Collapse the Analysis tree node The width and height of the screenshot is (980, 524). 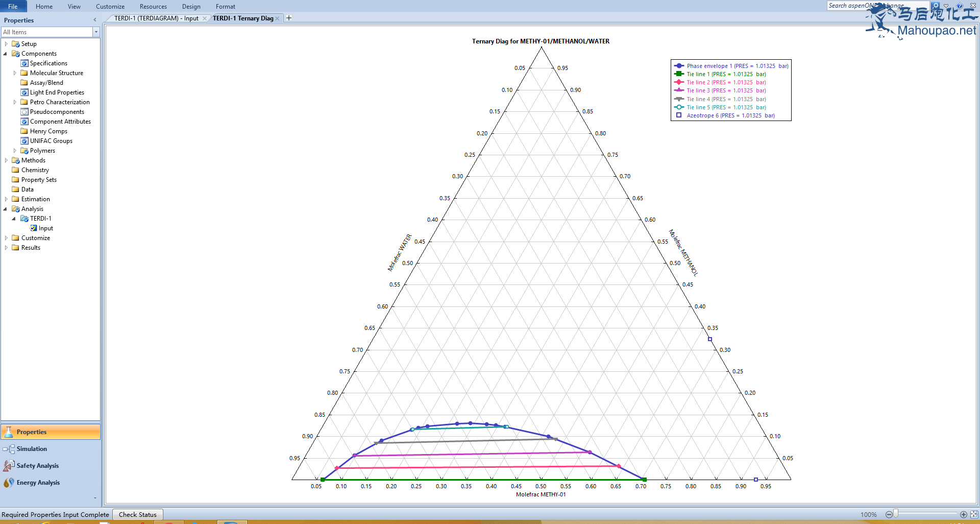(6, 209)
